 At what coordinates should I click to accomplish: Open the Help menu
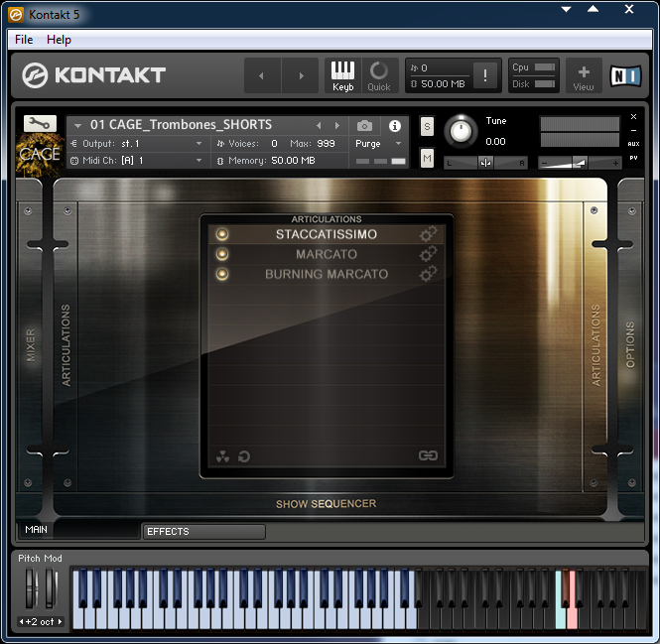coord(59,40)
